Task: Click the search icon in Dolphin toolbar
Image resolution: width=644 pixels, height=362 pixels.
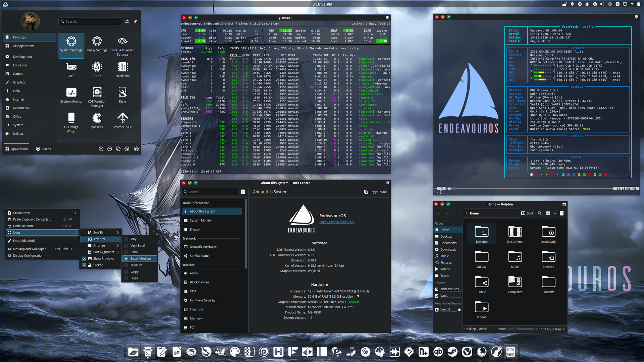Action: pyautogui.click(x=539, y=213)
